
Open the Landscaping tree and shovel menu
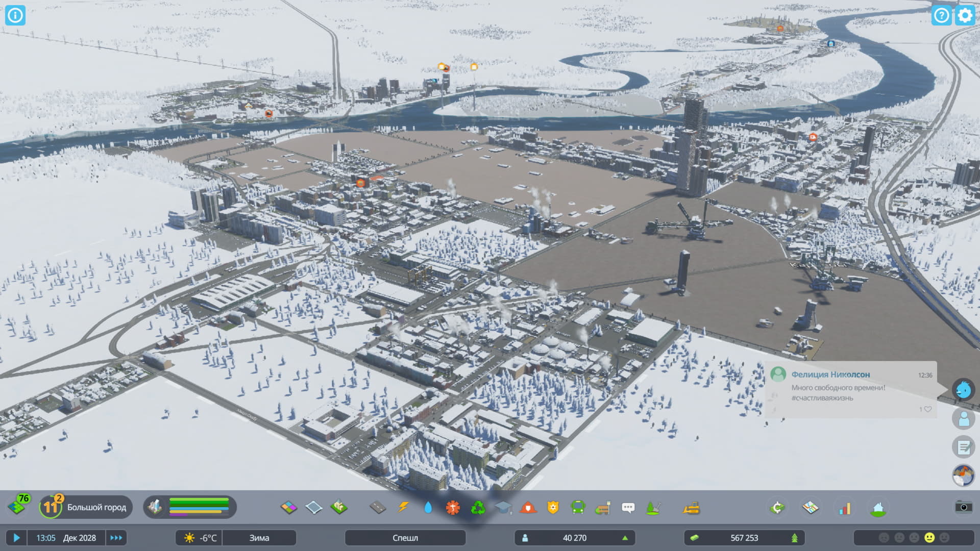(x=653, y=507)
